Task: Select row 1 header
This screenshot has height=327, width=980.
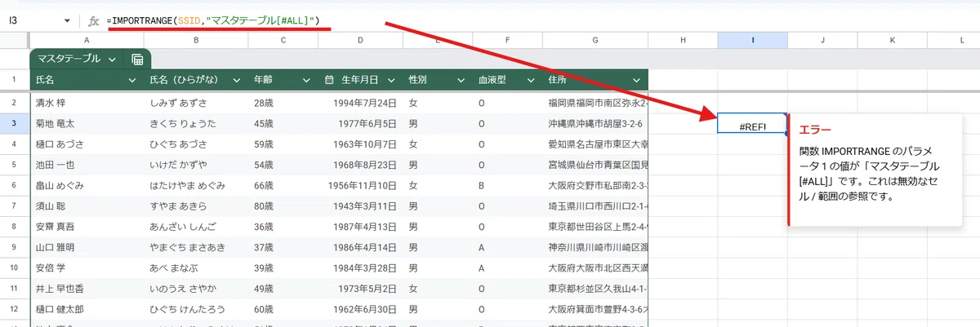Action: [15, 80]
